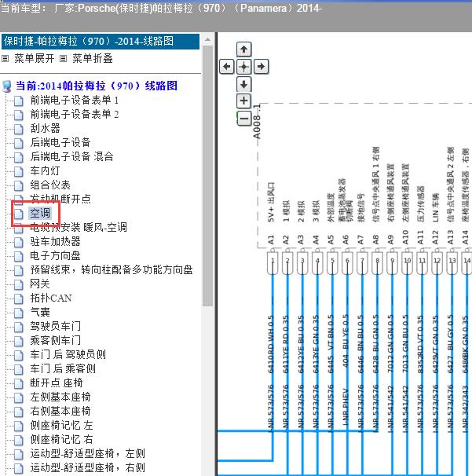Image resolution: width=472 pixels, height=476 pixels.
Task: Click document icon beside 左侧基本座椅
Action: pos(19,397)
